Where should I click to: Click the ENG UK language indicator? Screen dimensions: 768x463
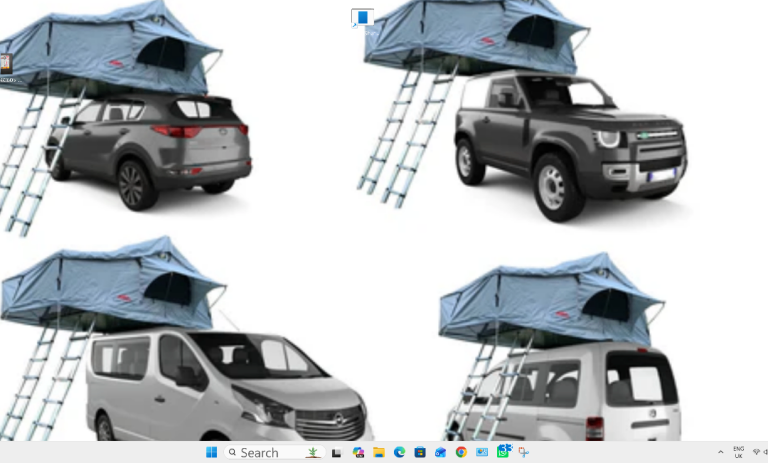[x=738, y=452]
